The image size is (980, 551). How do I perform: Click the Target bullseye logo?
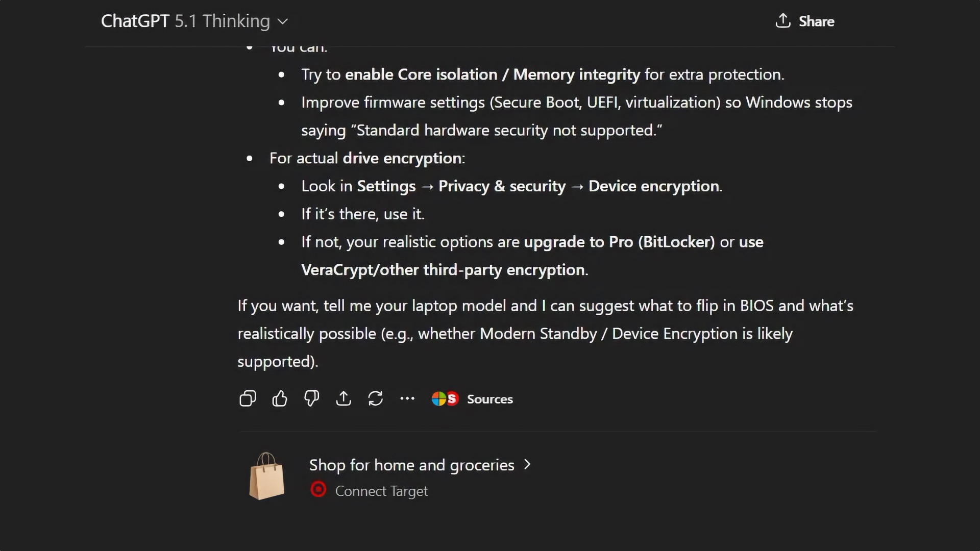click(x=318, y=490)
